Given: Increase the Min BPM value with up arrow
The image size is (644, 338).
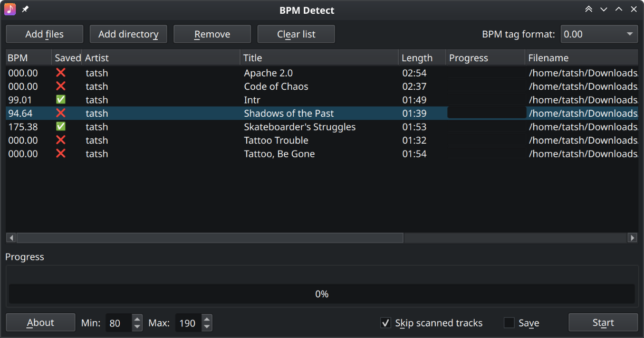Looking at the screenshot, I should coord(137,319).
